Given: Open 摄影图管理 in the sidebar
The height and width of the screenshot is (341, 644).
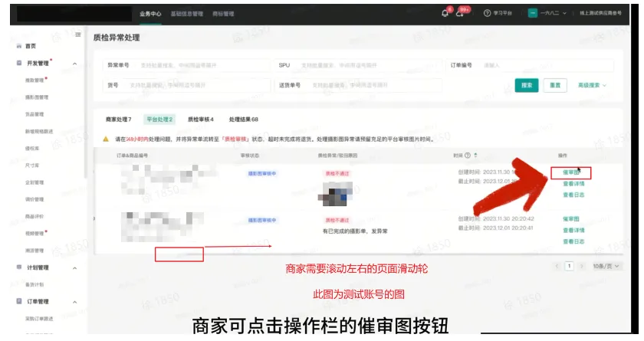Looking at the screenshot, I should coord(37,97).
